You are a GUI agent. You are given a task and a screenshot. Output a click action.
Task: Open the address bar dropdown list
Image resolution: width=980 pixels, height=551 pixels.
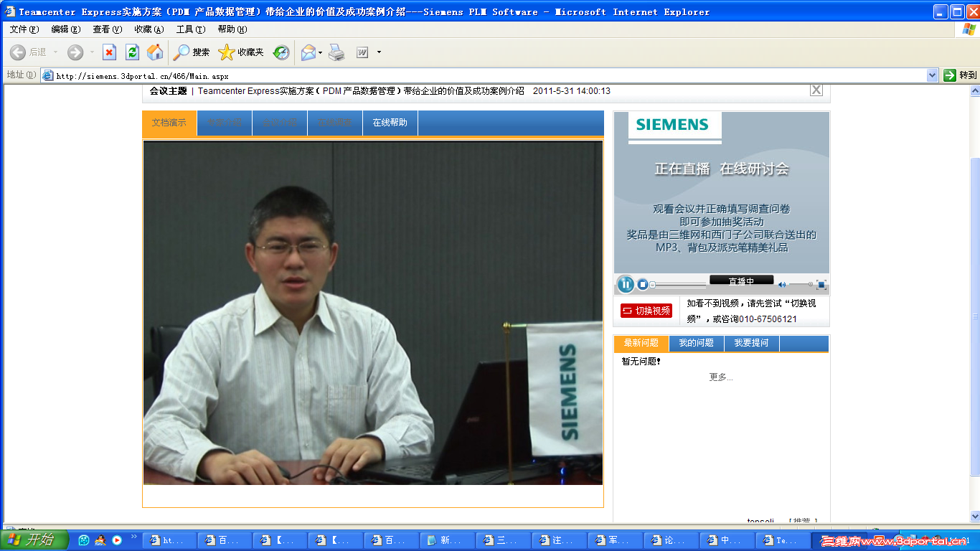click(932, 75)
